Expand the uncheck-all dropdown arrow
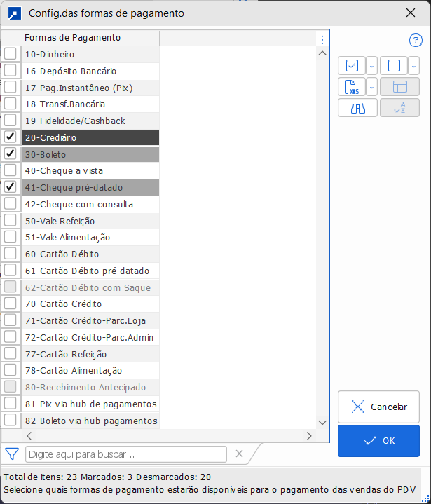Viewport: 431px width, 504px height. point(413,66)
